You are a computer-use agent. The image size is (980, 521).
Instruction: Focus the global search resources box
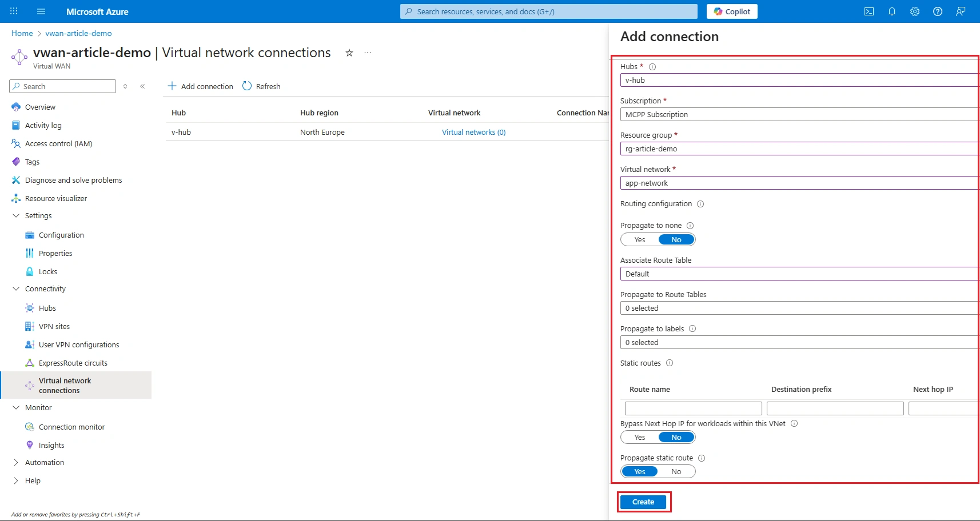pyautogui.click(x=549, y=11)
